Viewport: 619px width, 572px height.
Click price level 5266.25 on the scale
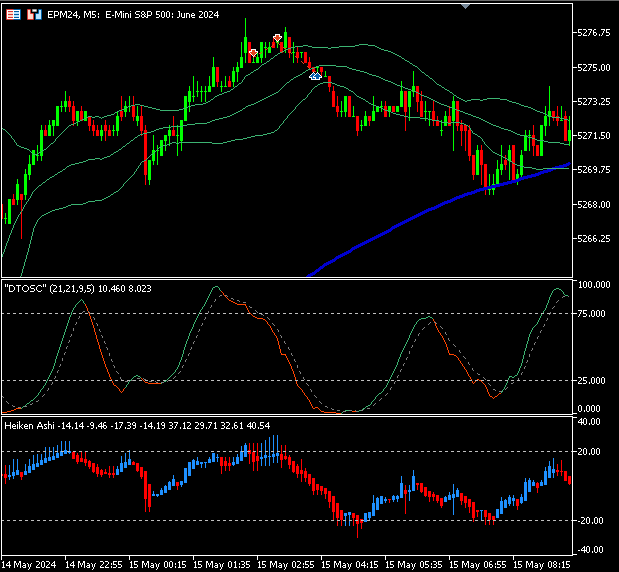pyautogui.click(x=594, y=239)
